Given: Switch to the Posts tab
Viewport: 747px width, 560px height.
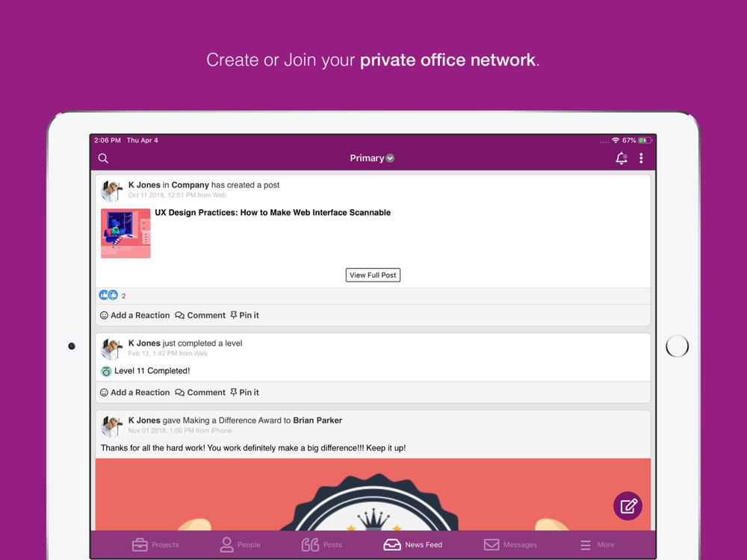Looking at the screenshot, I should (x=321, y=545).
